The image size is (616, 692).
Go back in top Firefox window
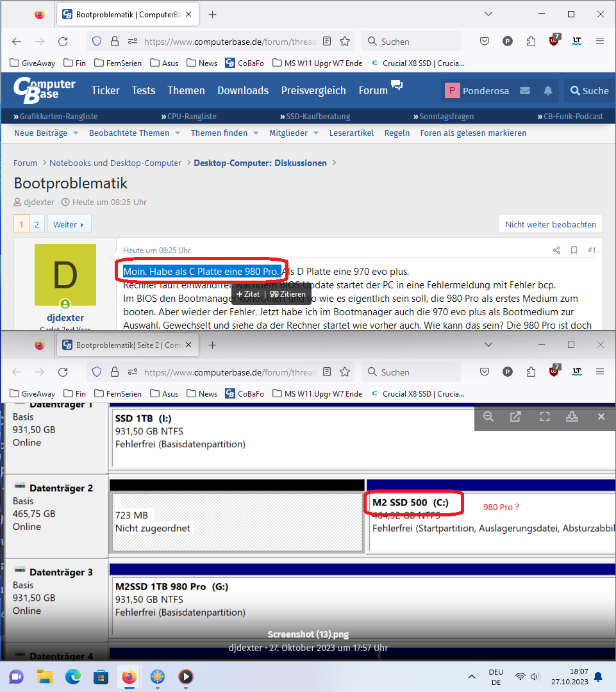tap(17, 42)
